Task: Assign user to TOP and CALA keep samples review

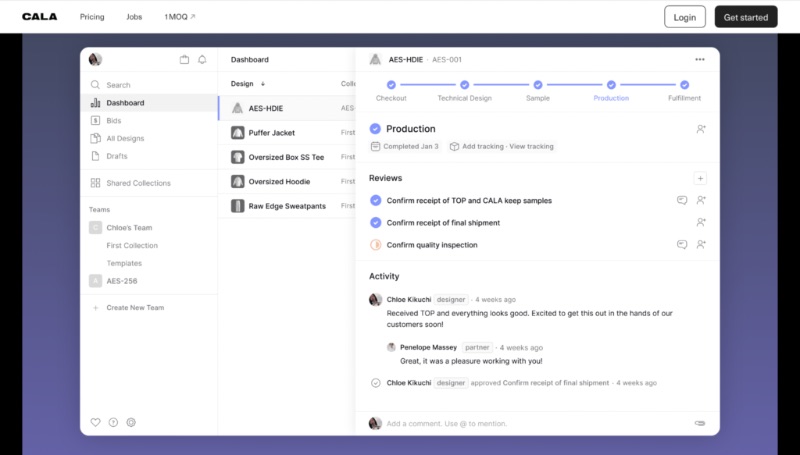Action: (701, 200)
